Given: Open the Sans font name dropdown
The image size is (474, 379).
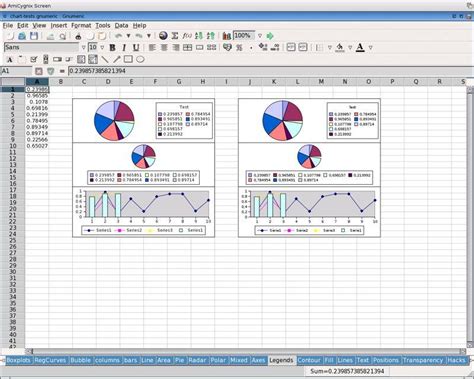Looking at the screenshot, I should click(x=84, y=48).
